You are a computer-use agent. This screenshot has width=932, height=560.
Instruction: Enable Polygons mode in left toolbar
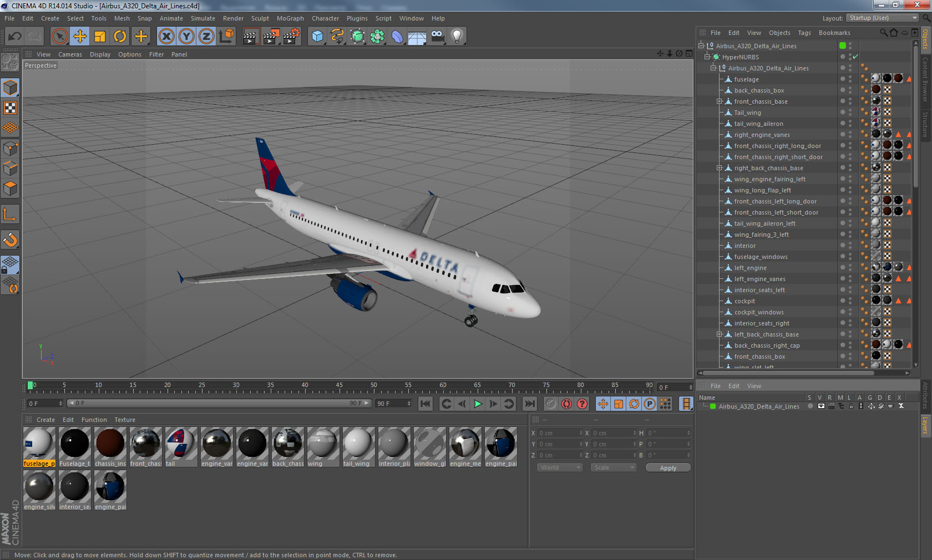coord(11,189)
